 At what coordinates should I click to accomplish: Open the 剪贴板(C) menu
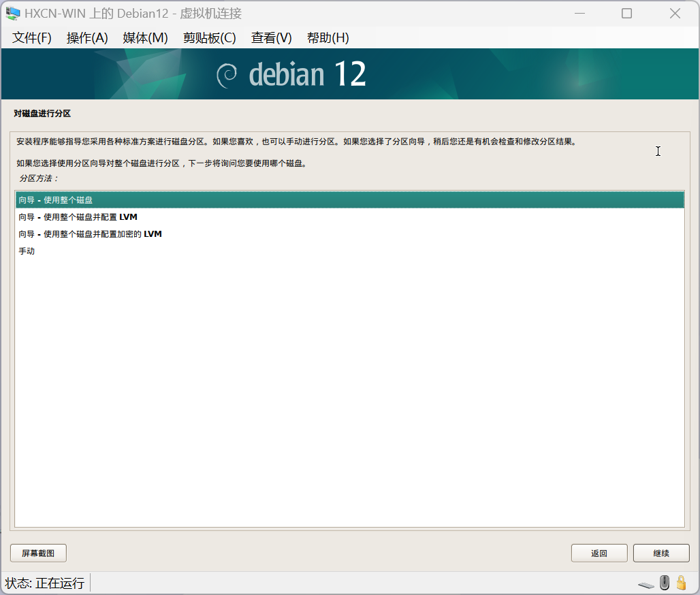pos(209,38)
